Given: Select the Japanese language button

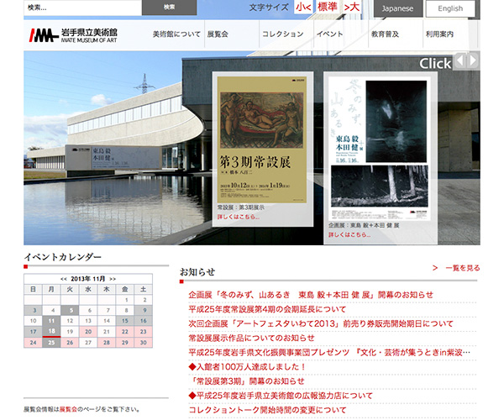Looking at the screenshot, I should 397,9.
